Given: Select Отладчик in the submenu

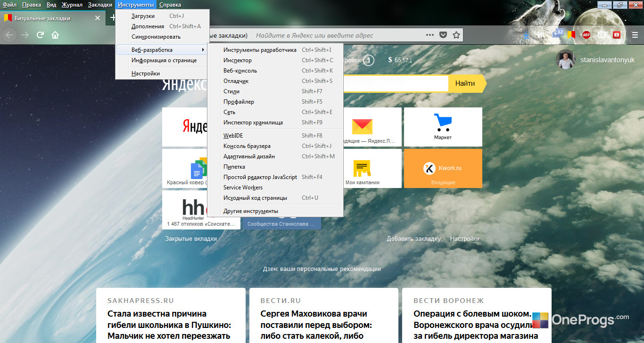Looking at the screenshot, I should 275,81.
